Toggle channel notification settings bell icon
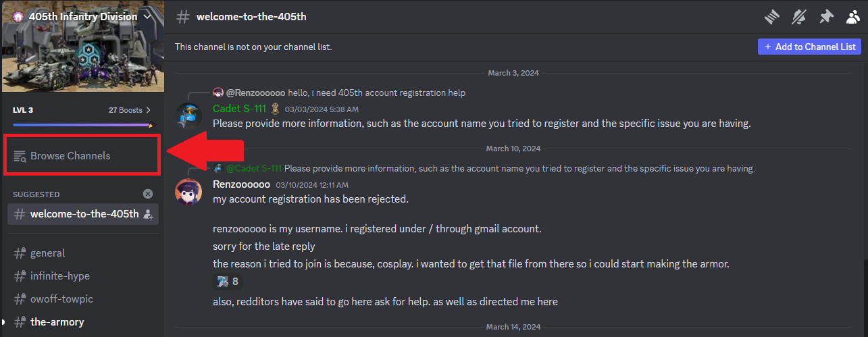This screenshot has height=337, width=868. tap(800, 17)
